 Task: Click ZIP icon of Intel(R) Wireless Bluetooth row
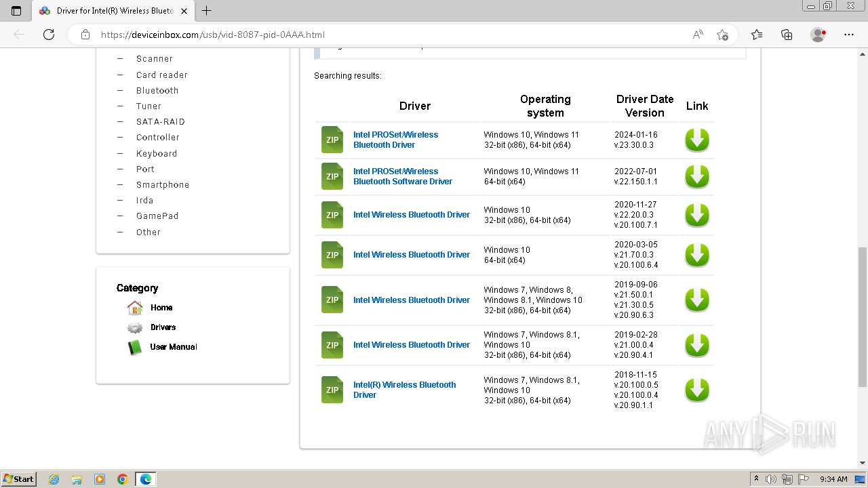pos(332,390)
